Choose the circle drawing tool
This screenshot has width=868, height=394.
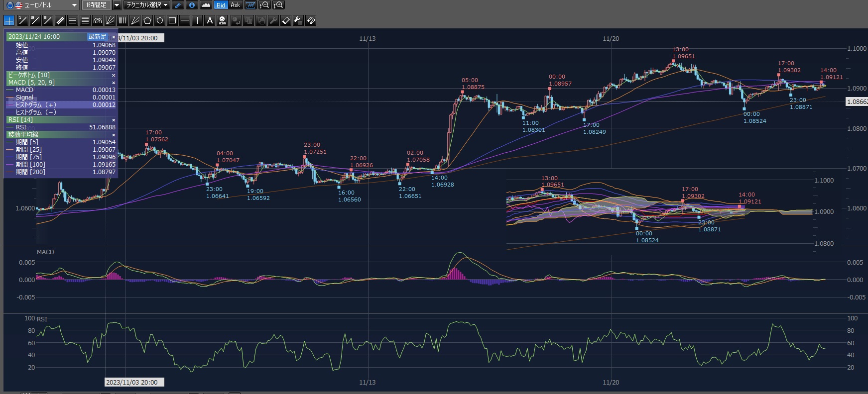coord(160,20)
